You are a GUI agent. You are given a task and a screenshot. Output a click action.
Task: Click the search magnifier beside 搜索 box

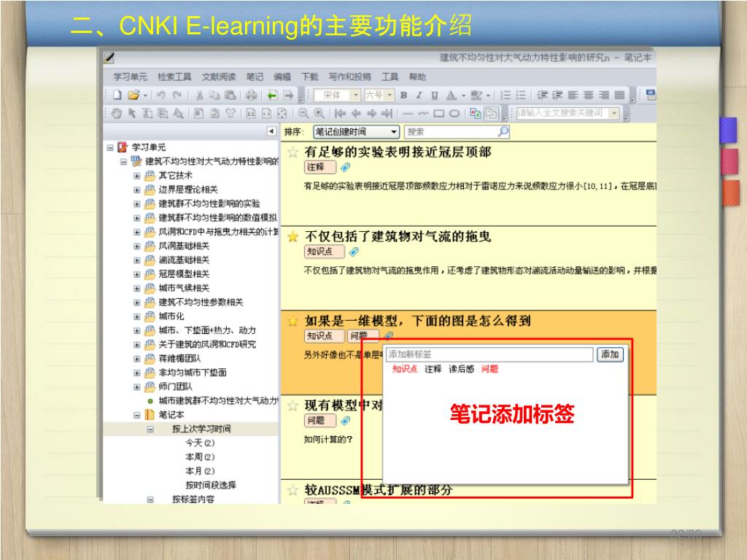click(503, 131)
